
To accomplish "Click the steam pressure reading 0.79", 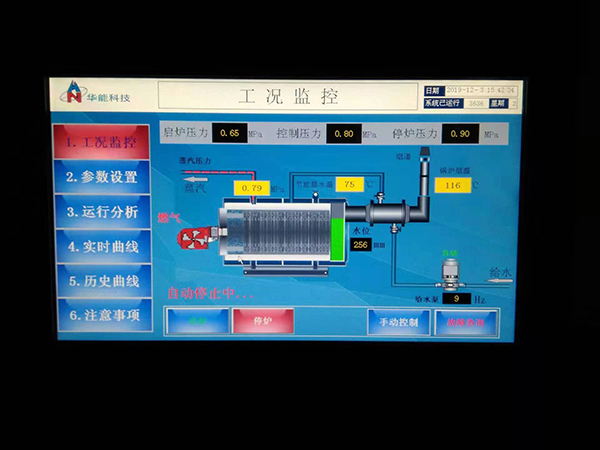I will tap(252, 188).
